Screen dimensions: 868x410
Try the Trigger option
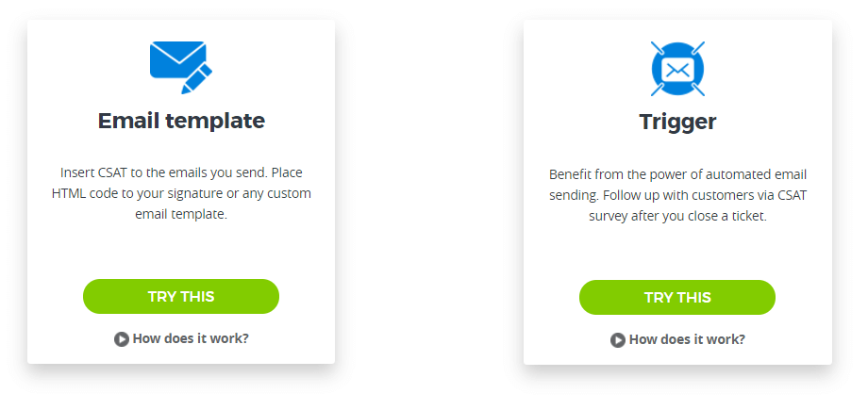coord(677,298)
